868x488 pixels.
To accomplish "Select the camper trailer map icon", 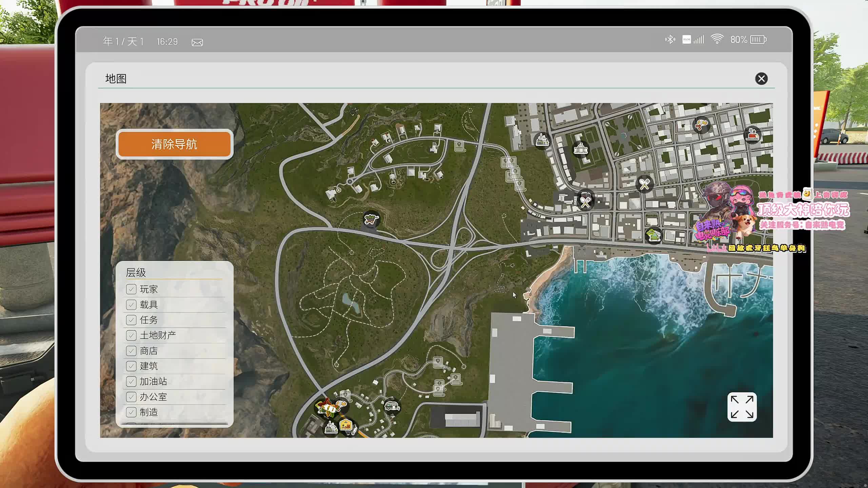I will point(392,406).
